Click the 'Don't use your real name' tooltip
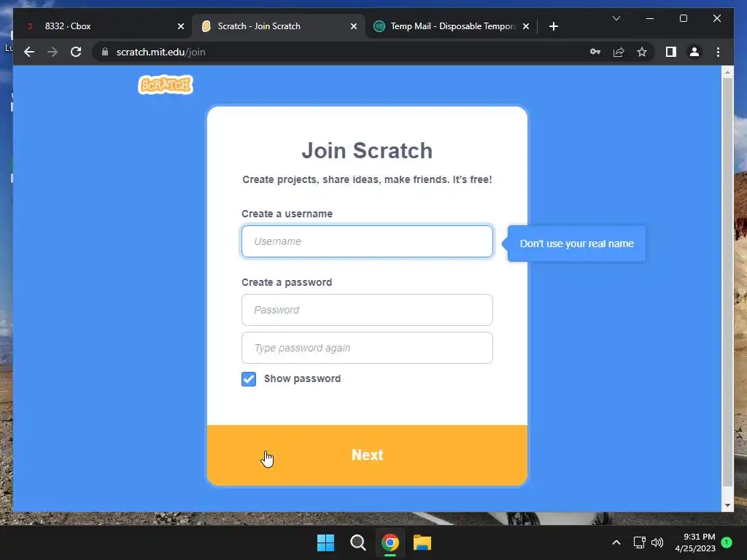The image size is (747, 560). (x=576, y=244)
